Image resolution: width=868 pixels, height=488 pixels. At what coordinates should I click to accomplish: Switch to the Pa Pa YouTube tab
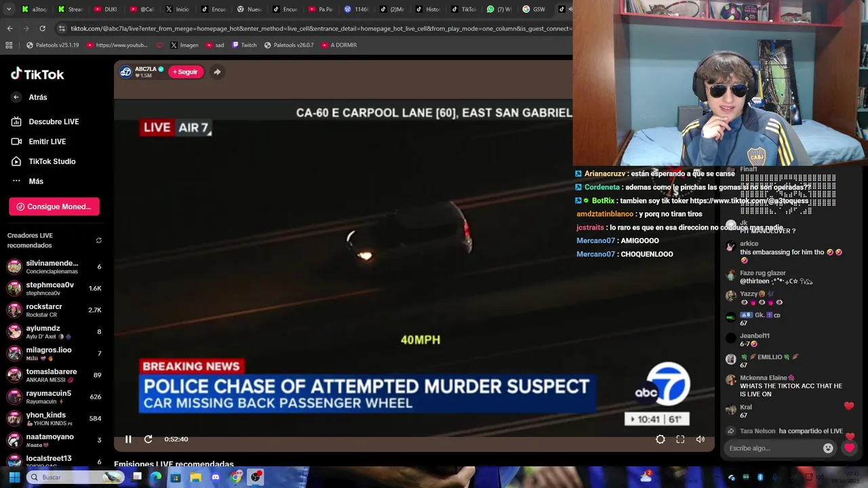click(x=321, y=9)
